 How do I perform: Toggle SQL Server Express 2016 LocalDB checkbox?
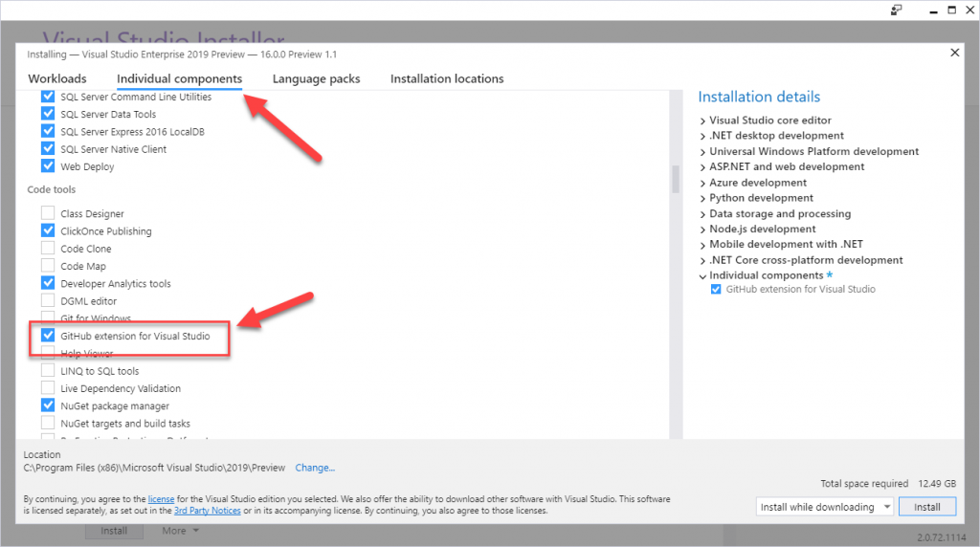pyautogui.click(x=48, y=131)
